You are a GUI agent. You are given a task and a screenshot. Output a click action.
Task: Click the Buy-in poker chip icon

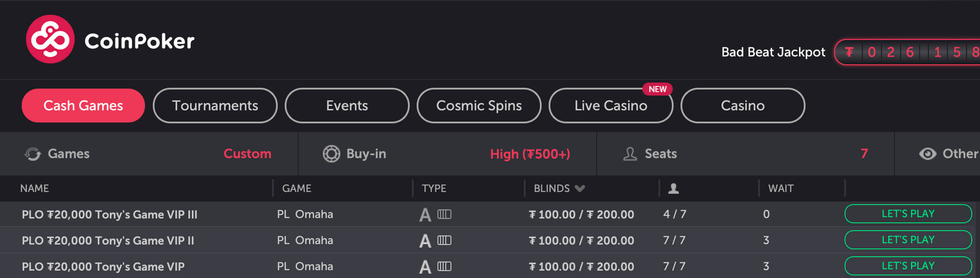pos(331,154)
